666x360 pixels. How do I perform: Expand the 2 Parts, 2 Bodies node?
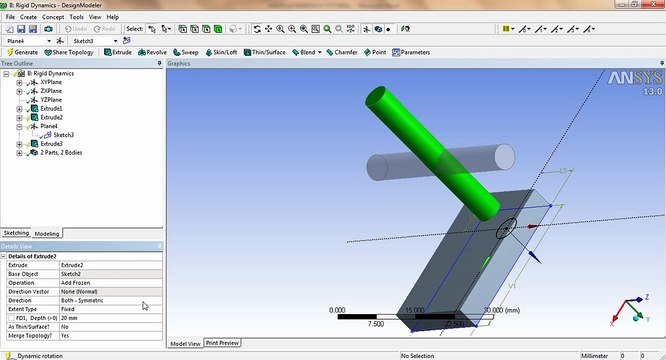pyautogui.click(x=19, y=153)
